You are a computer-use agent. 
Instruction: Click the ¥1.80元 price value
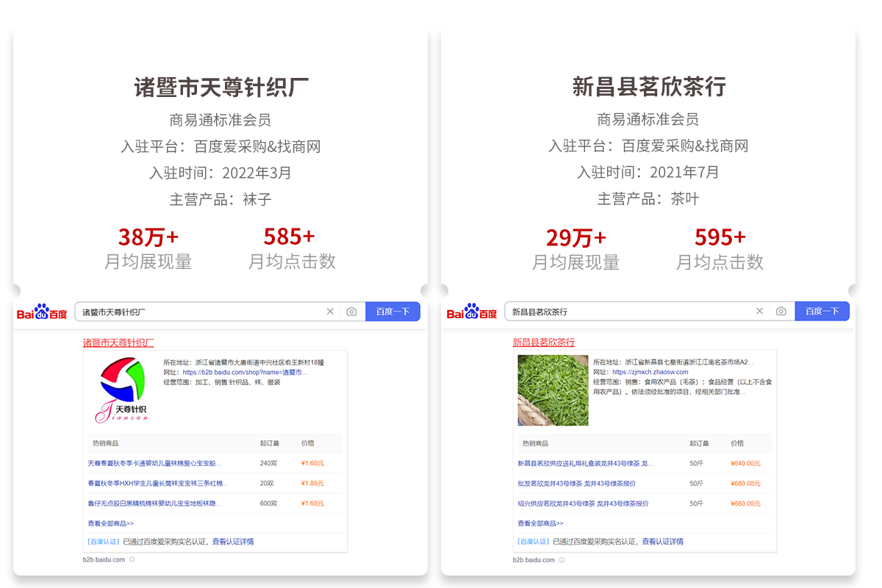tap(312, 484)
